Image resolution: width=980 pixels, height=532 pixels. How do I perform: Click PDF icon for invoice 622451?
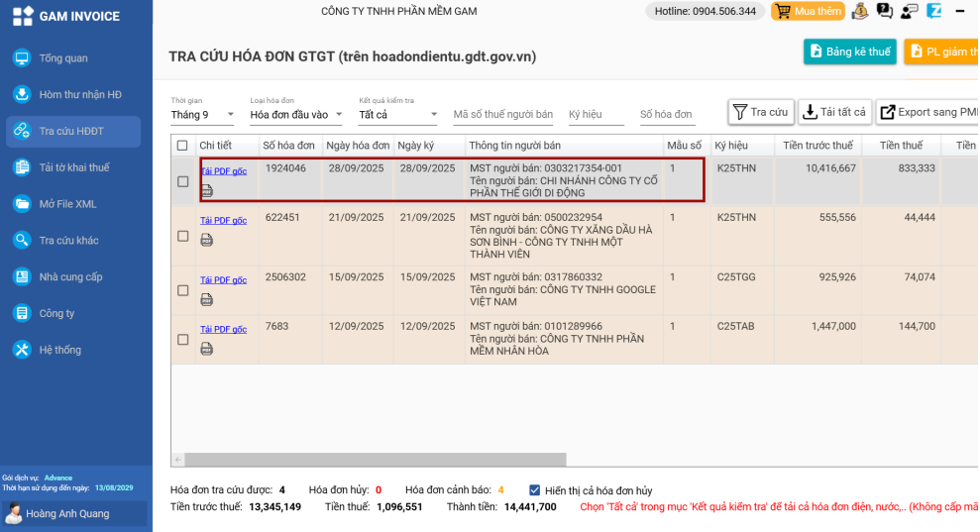point(206,240)
